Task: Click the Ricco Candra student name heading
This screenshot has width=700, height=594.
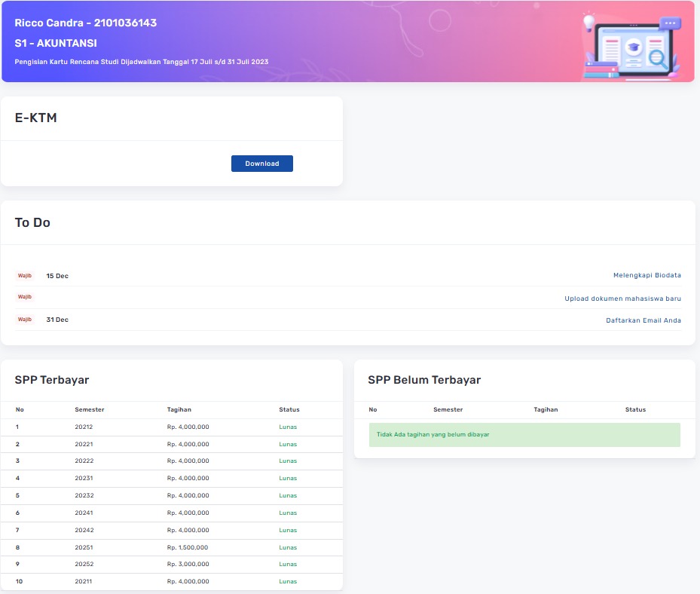Action: coord(86,23)
